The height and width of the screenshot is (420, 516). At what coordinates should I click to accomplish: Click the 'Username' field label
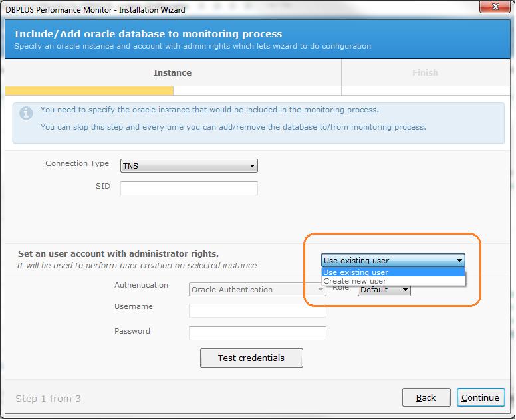(x=134, y=306)
